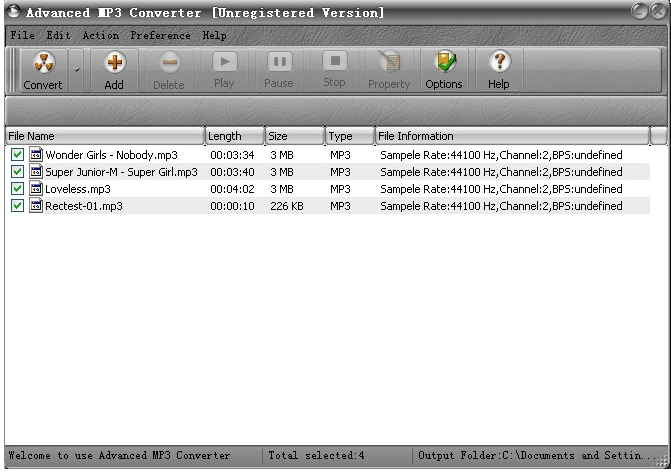Open the Property toolbar icon
The height and width of the screenshot is (472, 671).
(389, 62)
